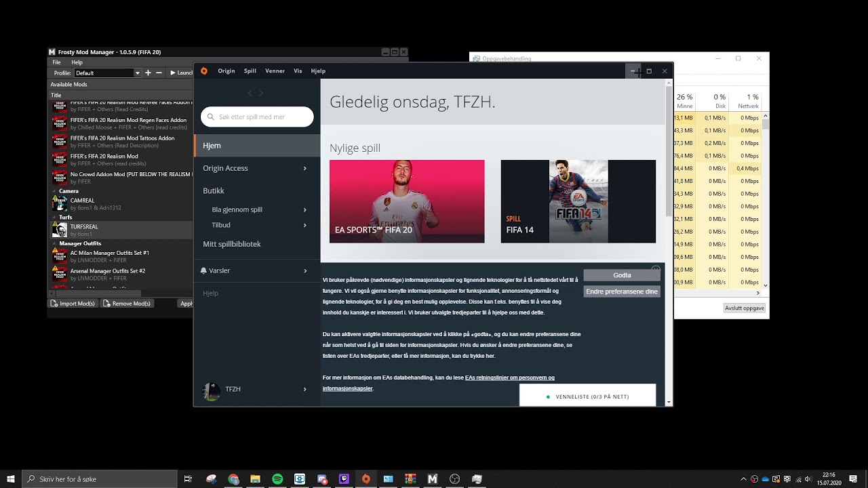Open the File menu in Frosty Mod Manager
This screenshot has width=868, height=488.
pyautogui.click(x=57, y=62)
